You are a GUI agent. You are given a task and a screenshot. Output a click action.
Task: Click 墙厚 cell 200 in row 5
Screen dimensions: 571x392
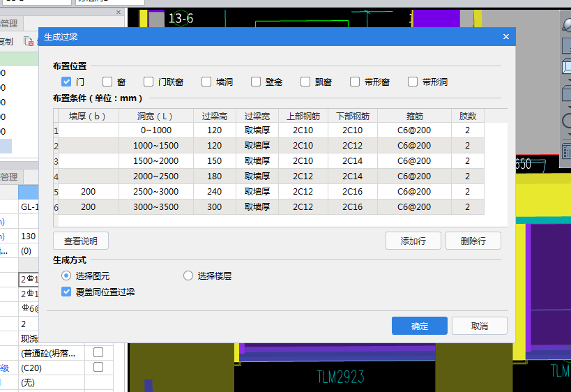coord(88,192)
